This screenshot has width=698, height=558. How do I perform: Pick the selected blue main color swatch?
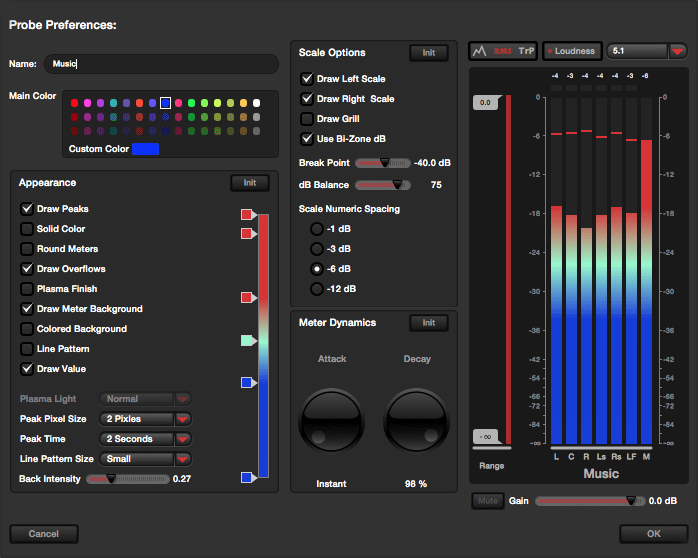pos(166,103)
